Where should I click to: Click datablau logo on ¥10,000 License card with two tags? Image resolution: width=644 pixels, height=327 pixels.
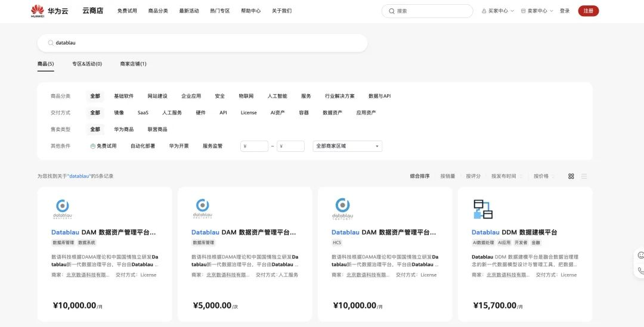point(63,209)
